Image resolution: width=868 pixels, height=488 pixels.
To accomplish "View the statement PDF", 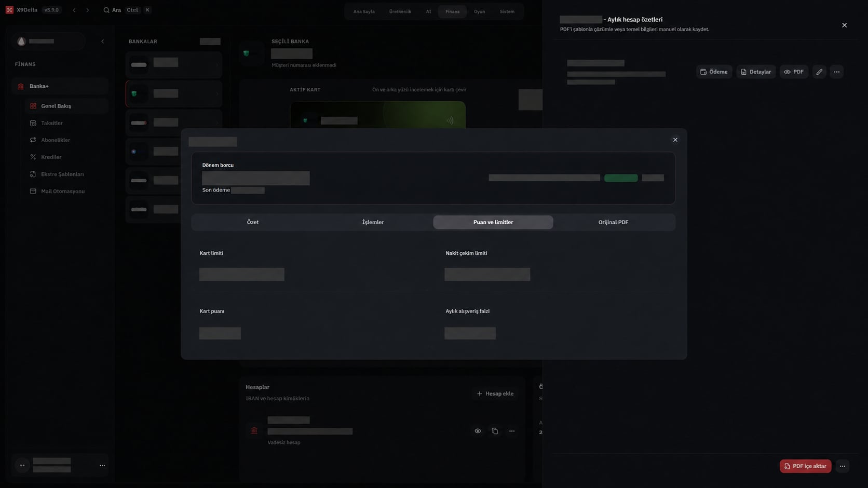I will [x=794, y=72].
